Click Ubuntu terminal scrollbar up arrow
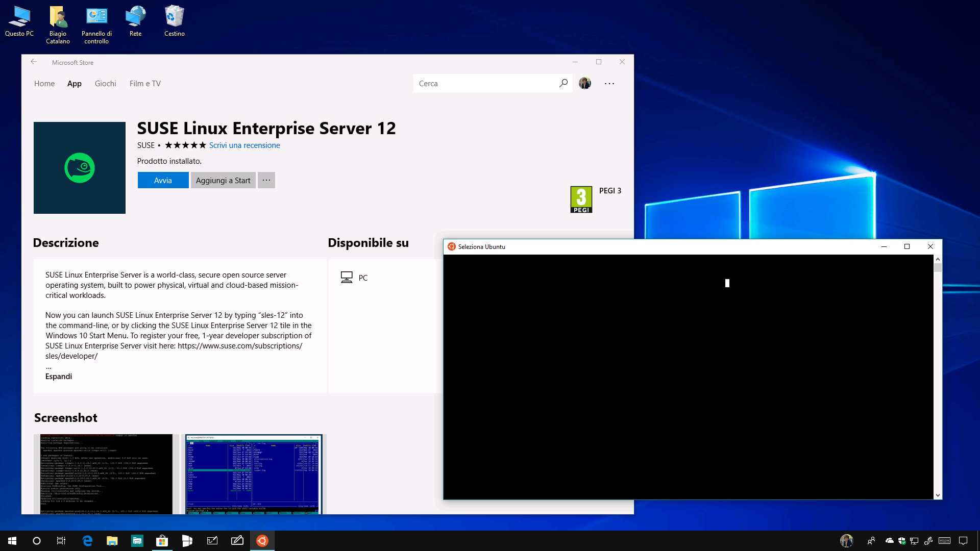 coord(938,259)
